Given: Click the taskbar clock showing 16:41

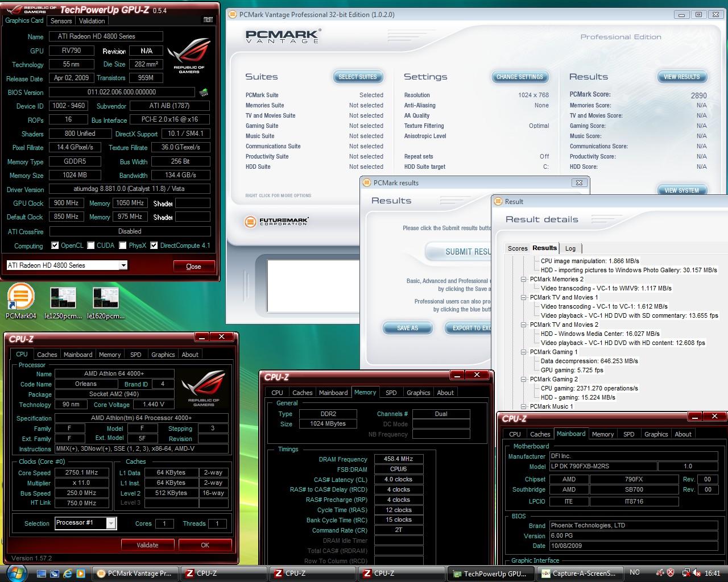Looking at the screenshot, I should [713, 573].
